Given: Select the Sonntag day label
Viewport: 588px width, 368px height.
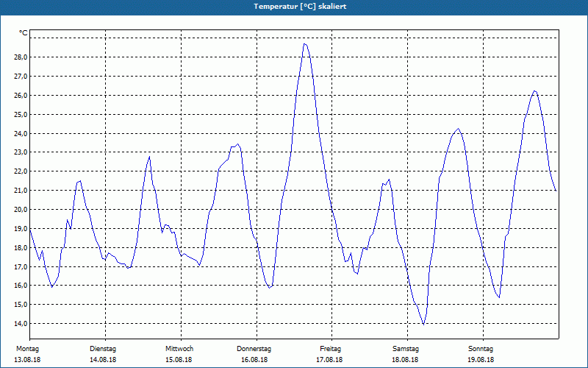Looking at the screenshot, I should [481, 349].
